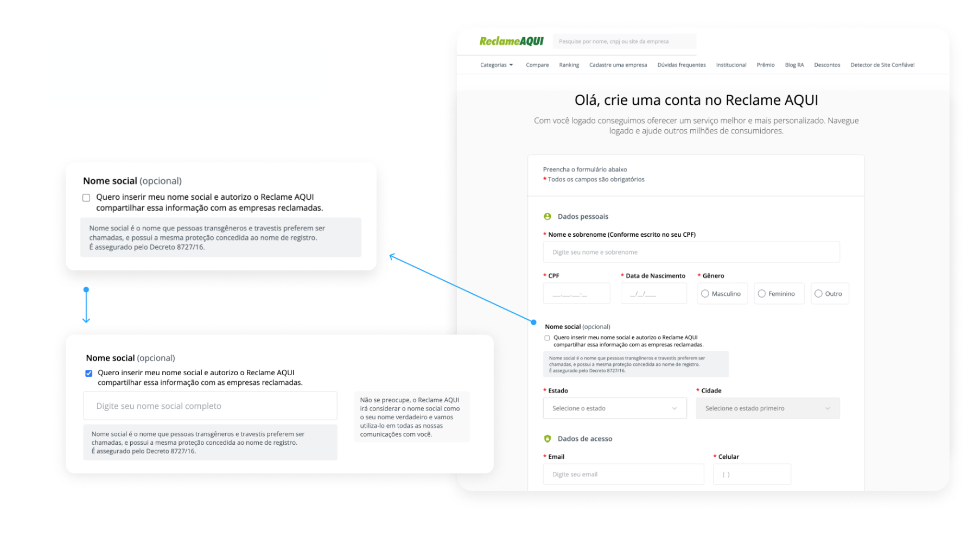The width and height of the screenshot is (980, 543).
Task: Go to Ranking page
Action: [569, 65]
